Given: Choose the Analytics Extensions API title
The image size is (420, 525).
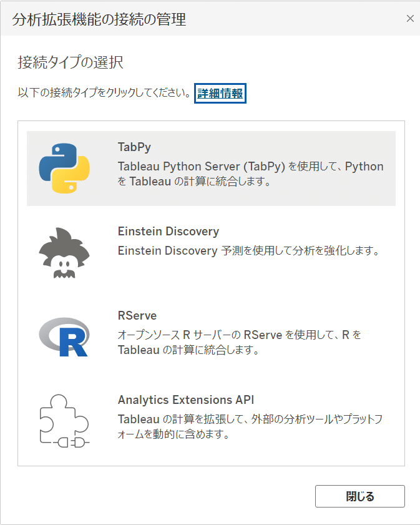Looking at the screenshot, I should pos(186,400).
